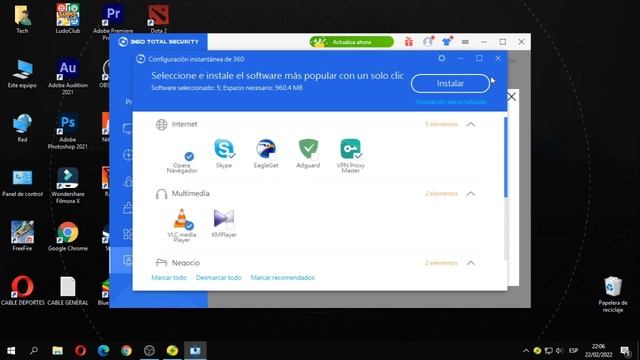Screen dimensions: 640x360
Task: Open CABLE DEPORTES Opera shortcut
Action: click(22, 291)
